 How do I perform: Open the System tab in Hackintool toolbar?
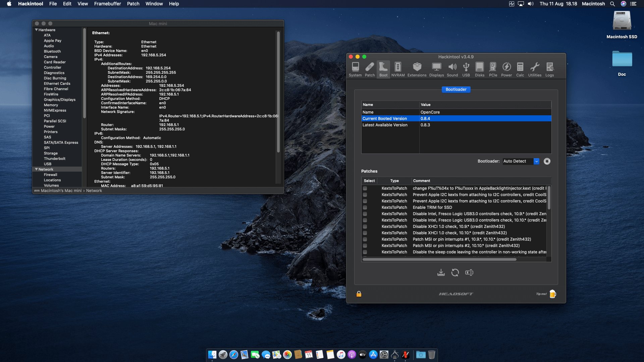(x=355, y=69)
